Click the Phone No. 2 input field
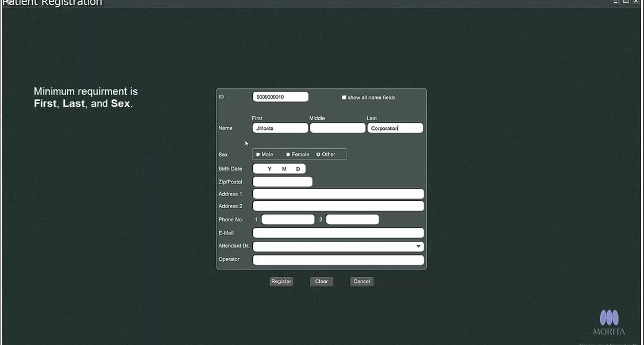The height and width of the screenshot is (345, 644). coord(352,220)
